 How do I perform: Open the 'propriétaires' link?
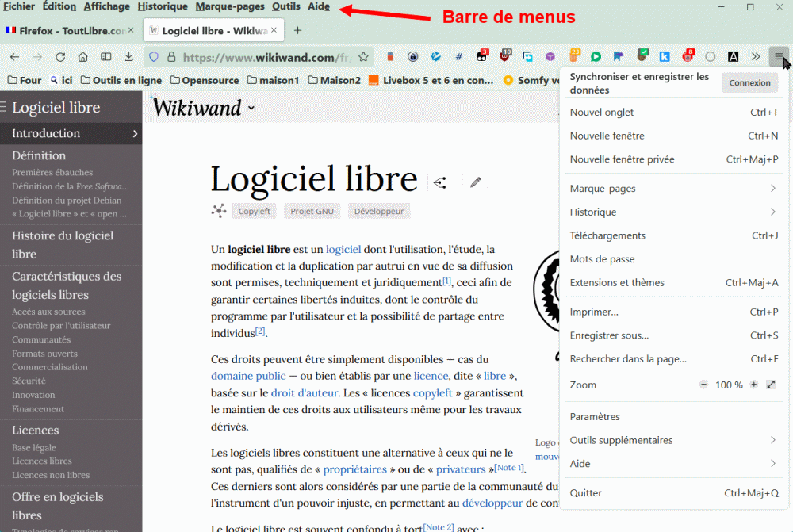[x=354, y=469]
